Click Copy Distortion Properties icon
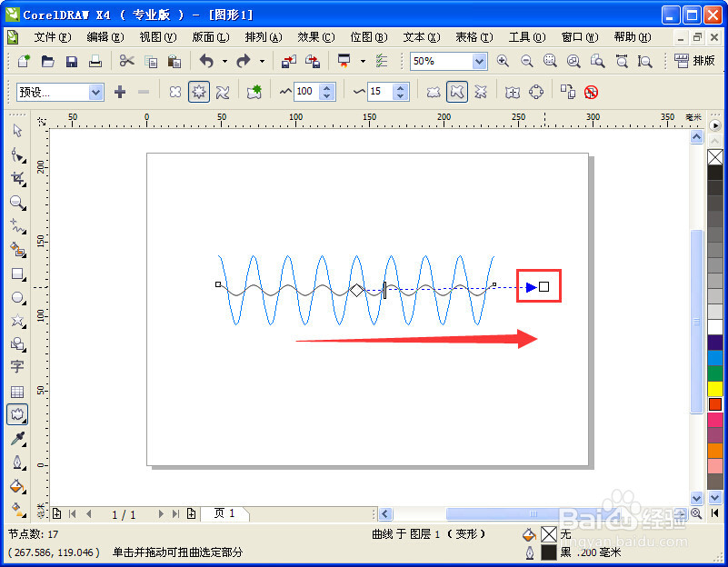The width and height of the screenshot is (728, 567). (x=567, y=92)
